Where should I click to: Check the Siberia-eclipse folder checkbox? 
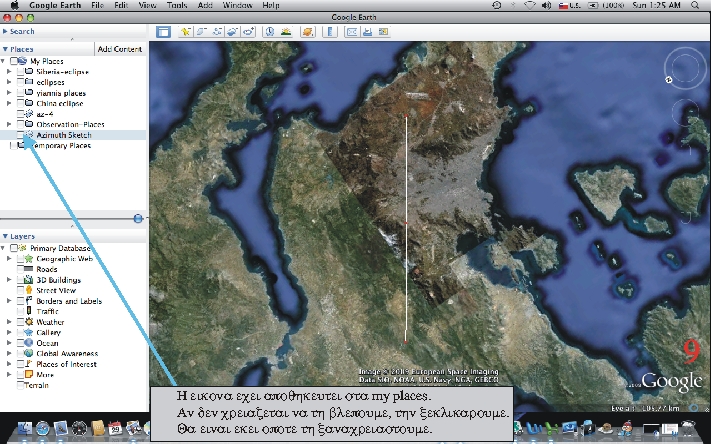20,72
